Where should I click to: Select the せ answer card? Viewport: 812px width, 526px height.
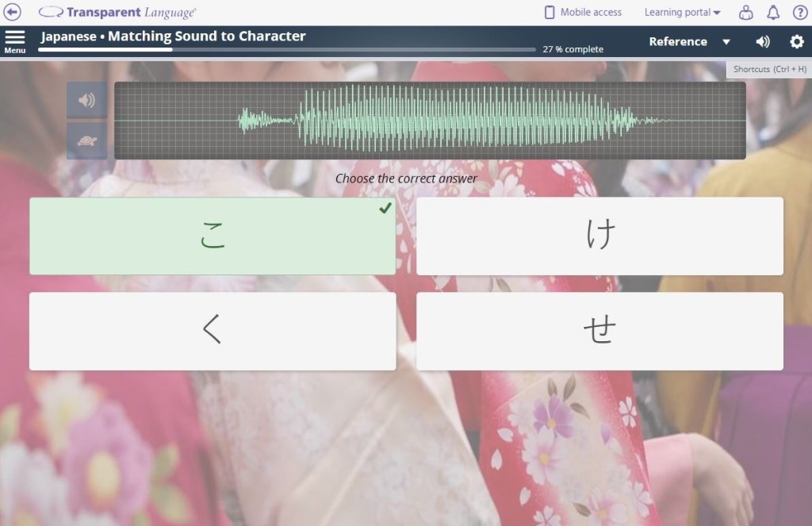pyautogui.click(x=599, y=331)
